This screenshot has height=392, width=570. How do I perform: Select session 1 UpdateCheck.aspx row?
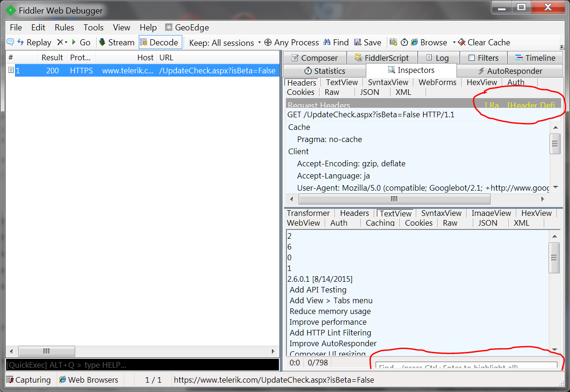[142, 71]
